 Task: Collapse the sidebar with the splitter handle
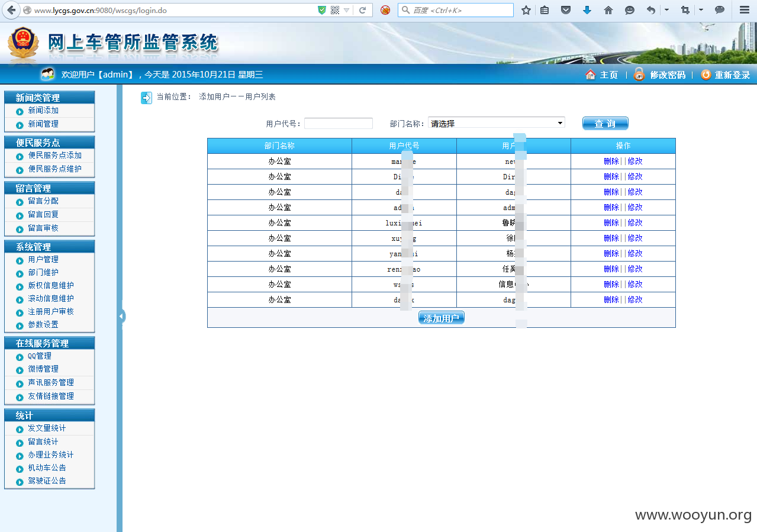point(120,316)
